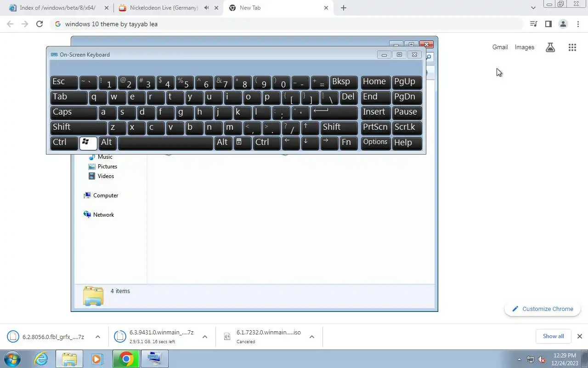This screenshot has height=368, width=588.
Task: Click the Tab key on On-Screen Keyboard
Action: point(69,98)
